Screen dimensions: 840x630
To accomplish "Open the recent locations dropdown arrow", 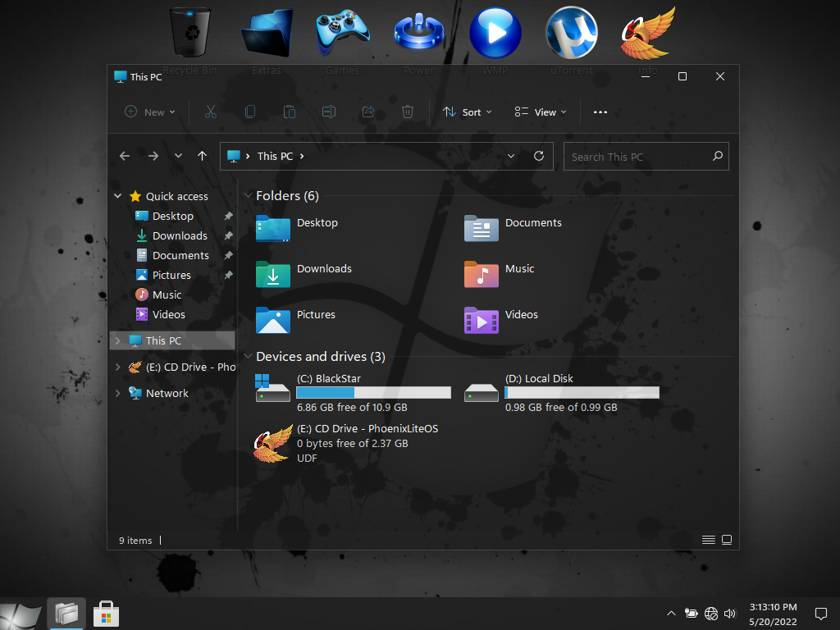I will (178, 156).
